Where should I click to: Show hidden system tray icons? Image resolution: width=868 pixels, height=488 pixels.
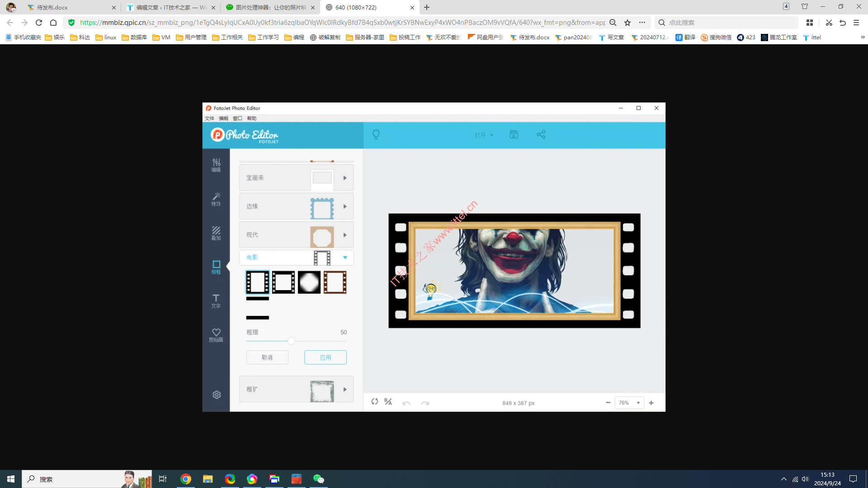point(784,479)
